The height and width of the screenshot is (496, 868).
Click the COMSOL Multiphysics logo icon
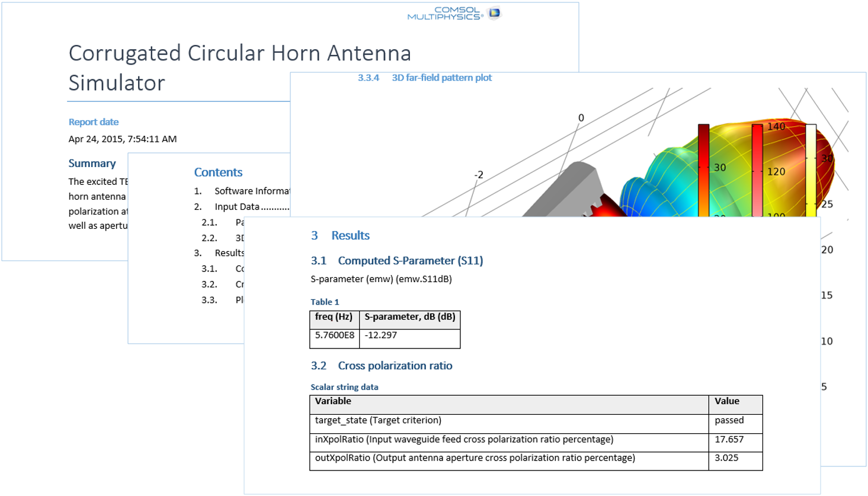[494, 12]
